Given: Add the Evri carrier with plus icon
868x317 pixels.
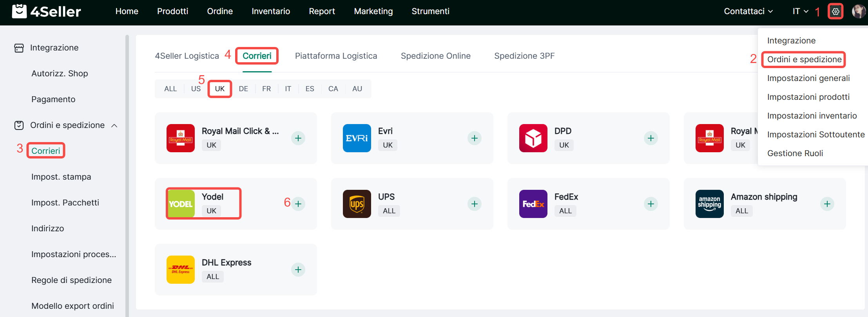Looking at the screenshot, I should click(474, 138).
